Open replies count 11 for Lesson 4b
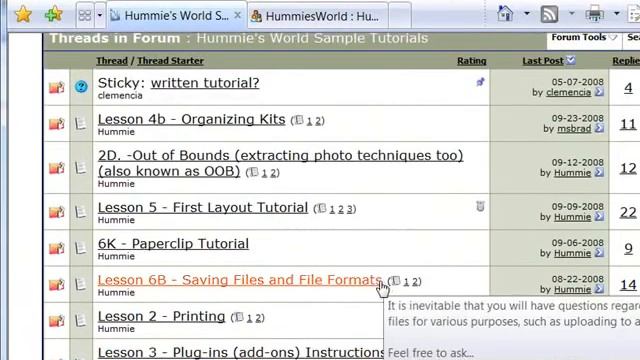Image resolution: width=640 pixels, height=360 pixels. pos(628,124)
